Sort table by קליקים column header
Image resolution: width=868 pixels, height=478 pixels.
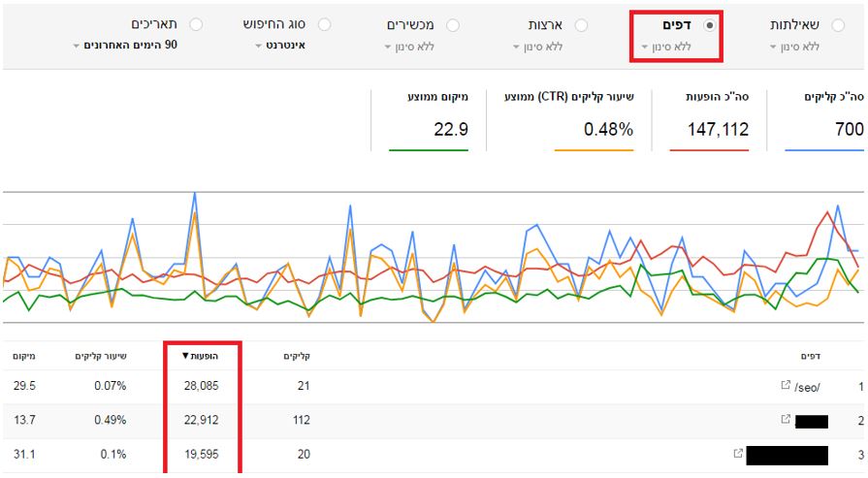coord(296,356)
